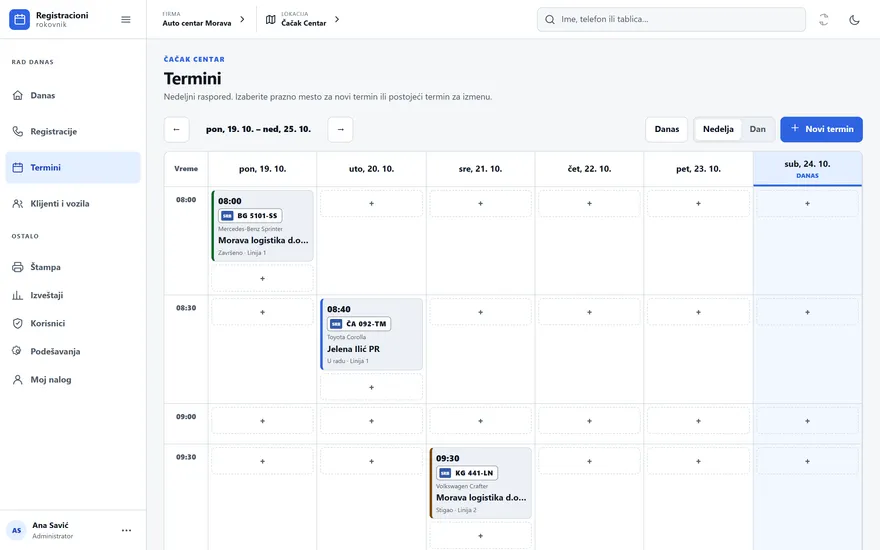880x550 pixels.
Task: Add appointment Tuesday at 08:00
Action: [372, 204]
